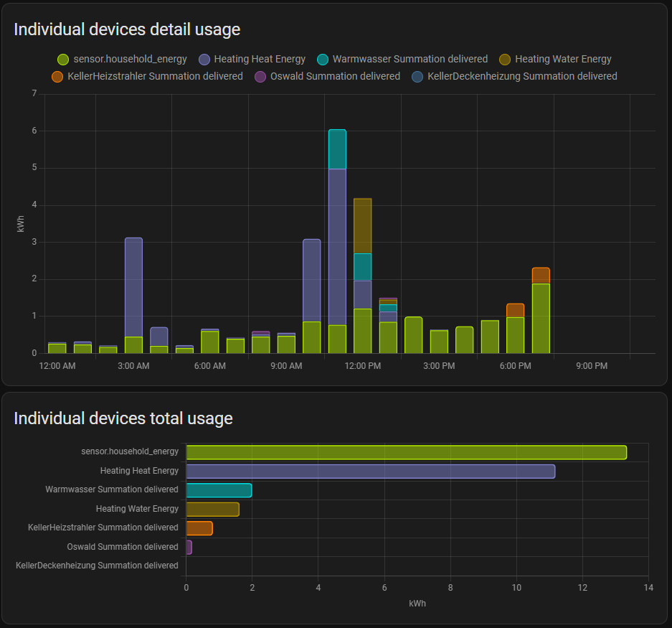Click the violet Oswald legend circle icon
This screenshot has width=672, height=628.
click(260, 76)
